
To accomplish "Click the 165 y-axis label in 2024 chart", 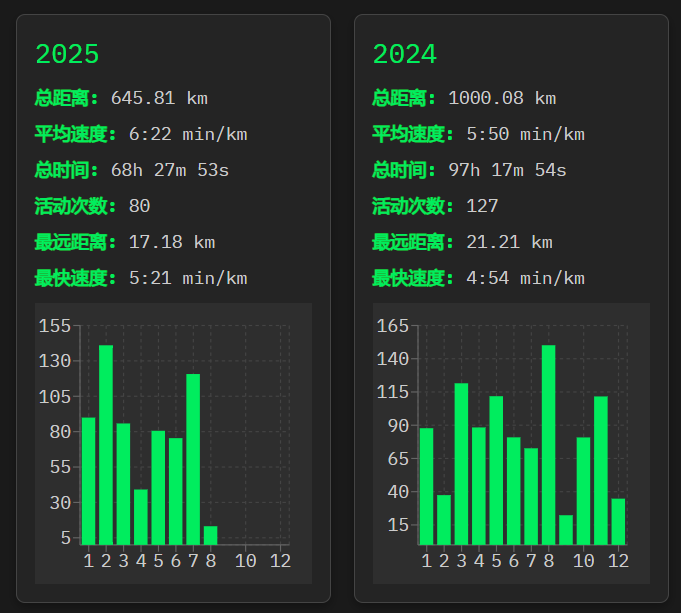I will point(393,326).
